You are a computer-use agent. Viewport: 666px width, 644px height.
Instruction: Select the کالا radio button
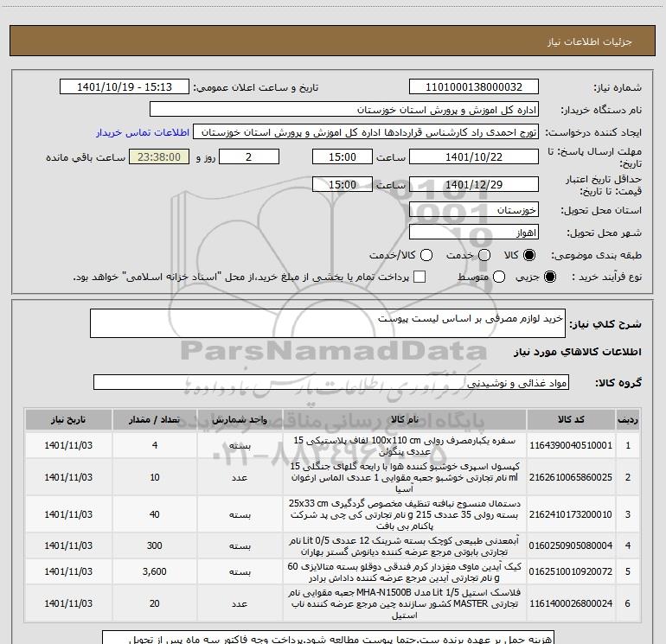coord(529,255)
